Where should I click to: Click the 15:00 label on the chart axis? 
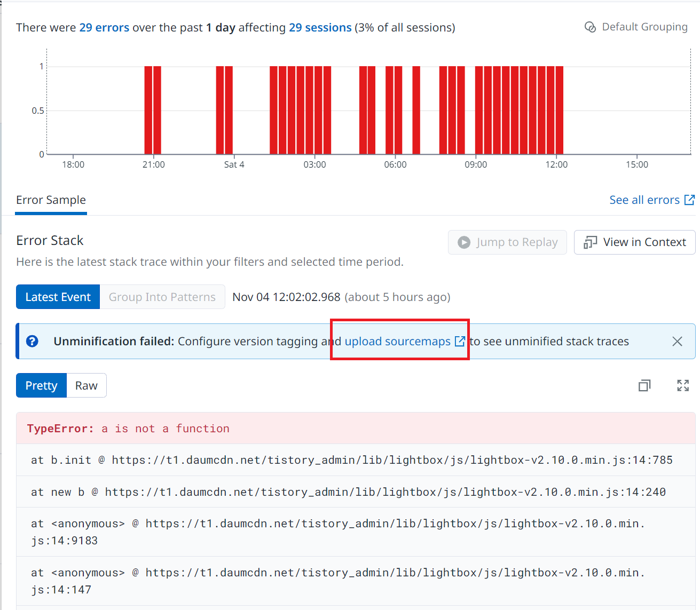click(x=637, y=164)
